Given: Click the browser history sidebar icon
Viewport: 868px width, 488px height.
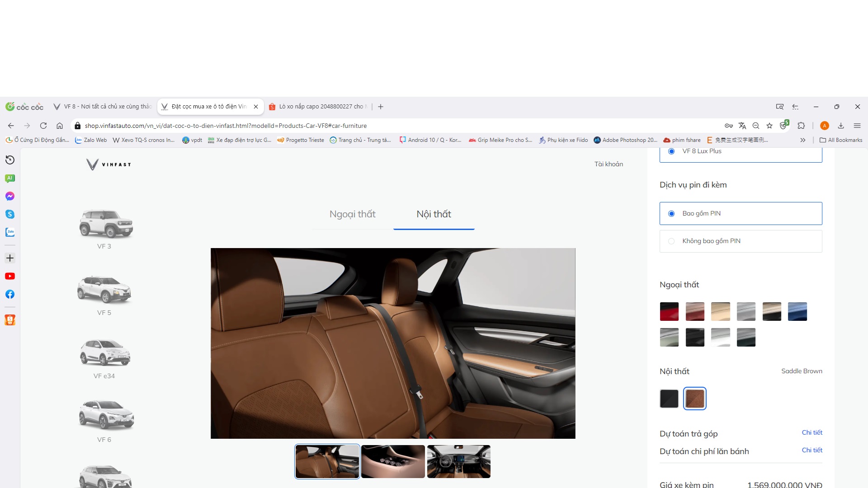Looking at the screenshot, I should [10, 160].
